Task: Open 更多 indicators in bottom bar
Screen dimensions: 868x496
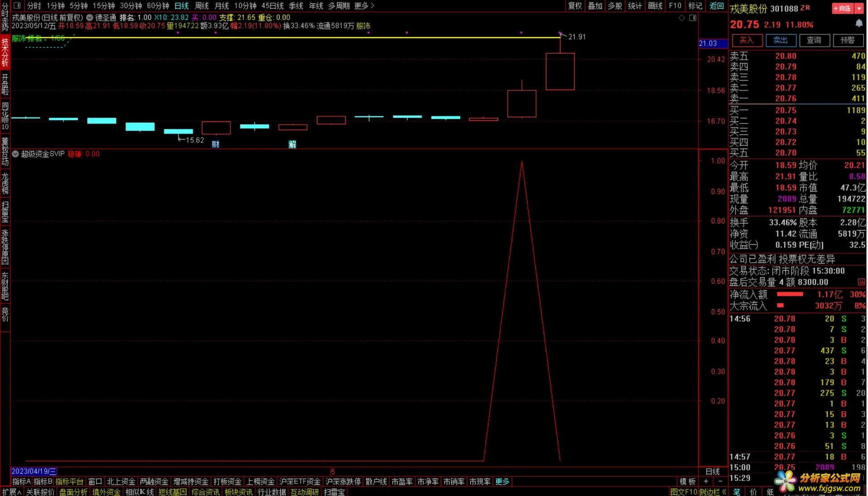Action: point(502,482)
